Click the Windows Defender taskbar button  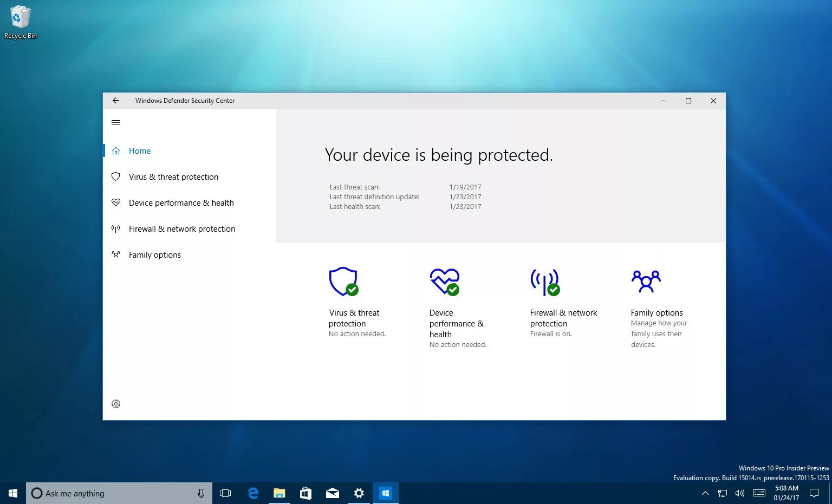(x=385, y=493)
